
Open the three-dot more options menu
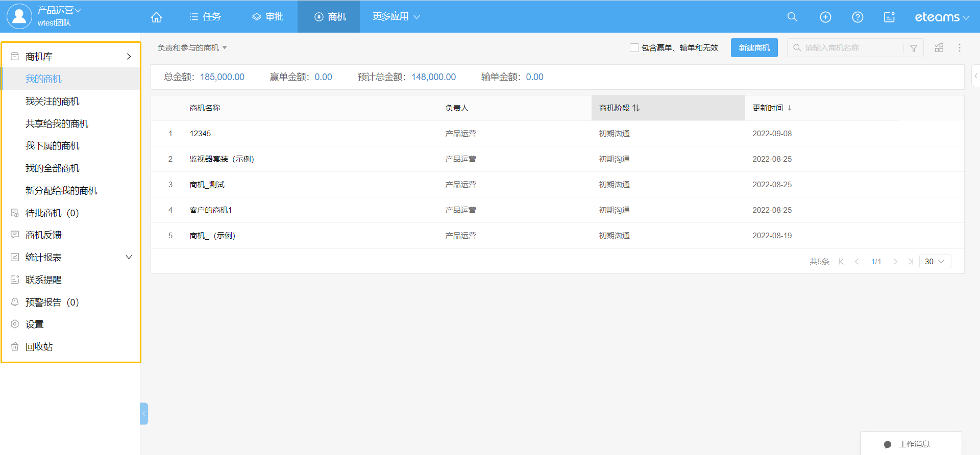960,48
